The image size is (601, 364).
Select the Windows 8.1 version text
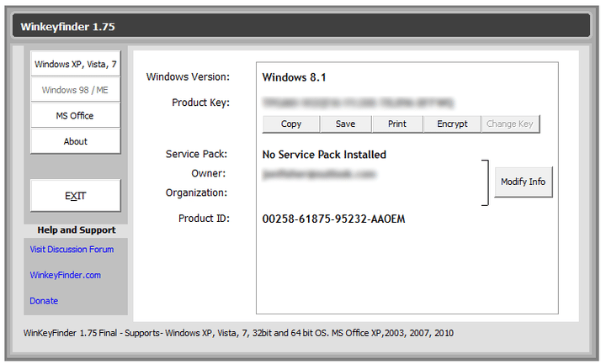tap(294, 77)
